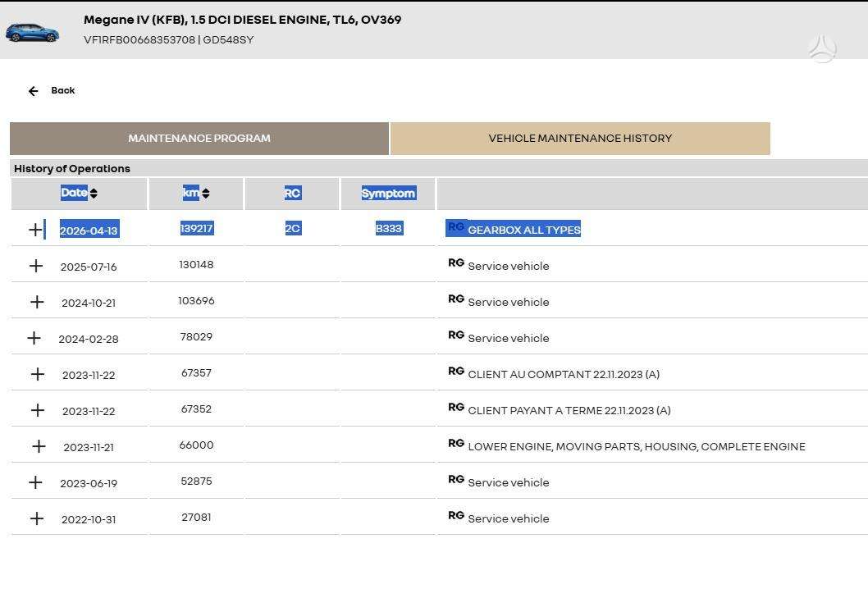This screenshot has width=868, height=607.
Task: Click the 2026-04-13 date cell
Action: click(x=89, y=230)
